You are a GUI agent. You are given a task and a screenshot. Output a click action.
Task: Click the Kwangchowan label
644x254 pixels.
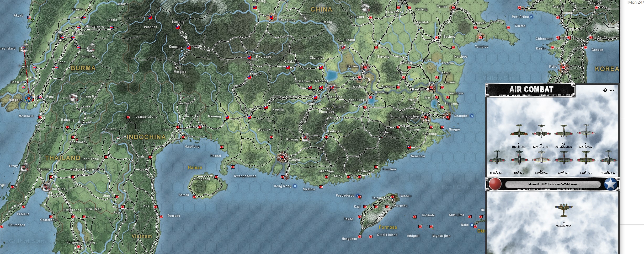pyautogui.click(x=245, y=176)
